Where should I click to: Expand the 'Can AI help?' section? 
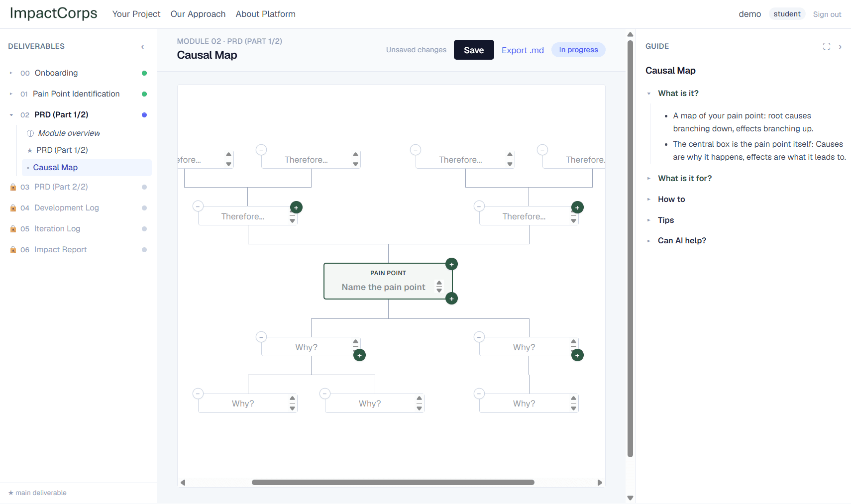pyautogui.click(x=682, y=240)
